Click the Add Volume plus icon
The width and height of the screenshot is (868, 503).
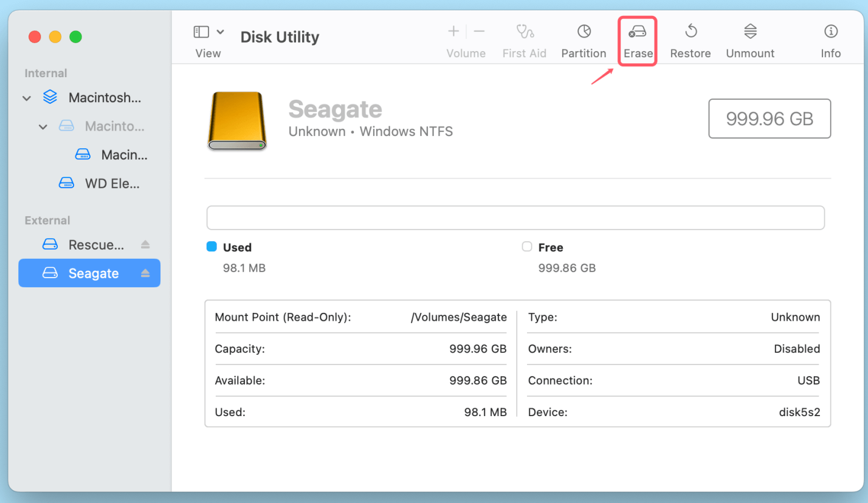click(x=453, y=30)
